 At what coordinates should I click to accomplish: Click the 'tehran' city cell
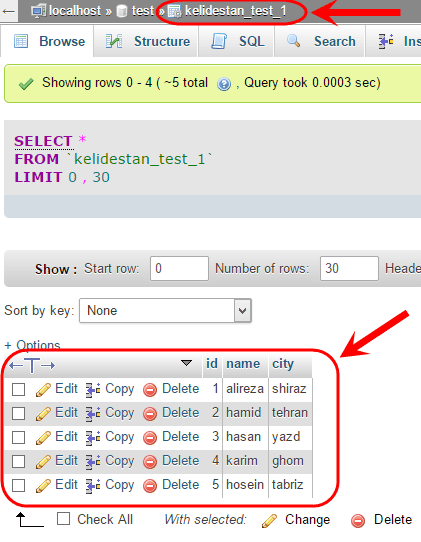click(x=290, y=413)
